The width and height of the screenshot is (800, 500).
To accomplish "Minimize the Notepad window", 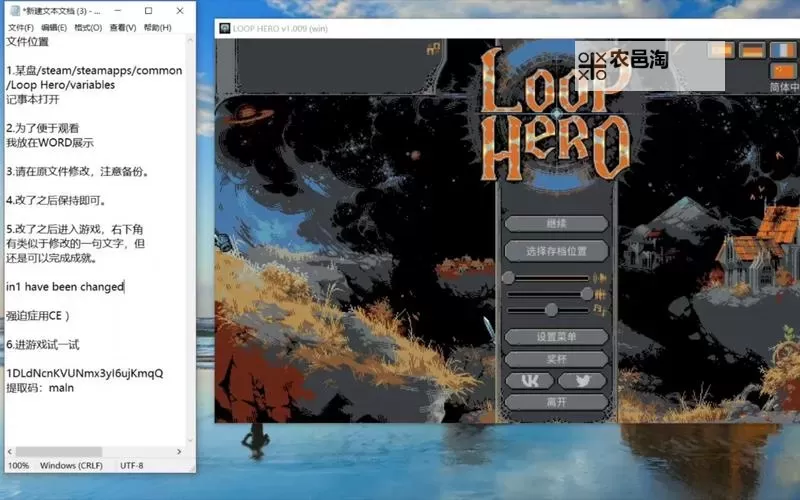I will tap(118, 11).
